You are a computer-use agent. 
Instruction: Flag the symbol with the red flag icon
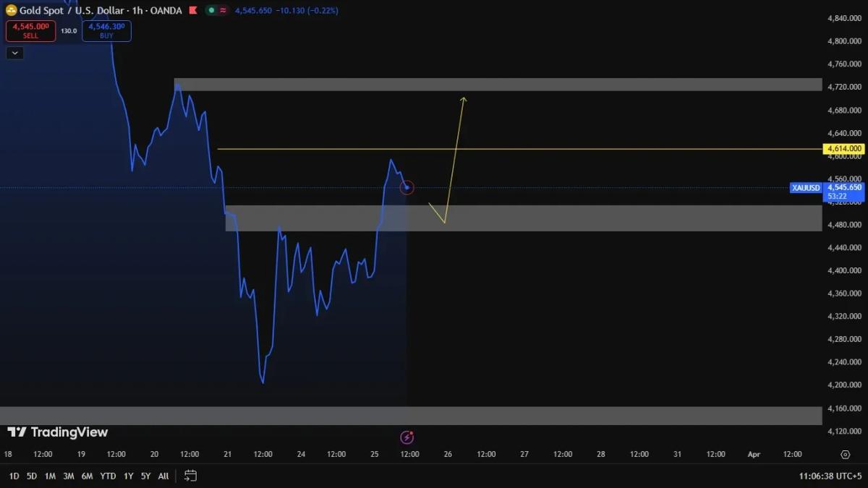pos(192,11)
